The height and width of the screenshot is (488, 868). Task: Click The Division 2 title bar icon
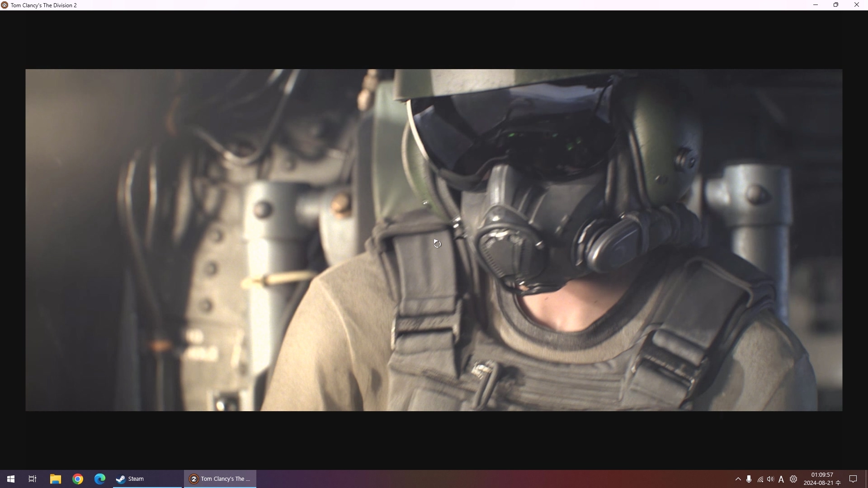pyautogui.click(x=5, y=5)
